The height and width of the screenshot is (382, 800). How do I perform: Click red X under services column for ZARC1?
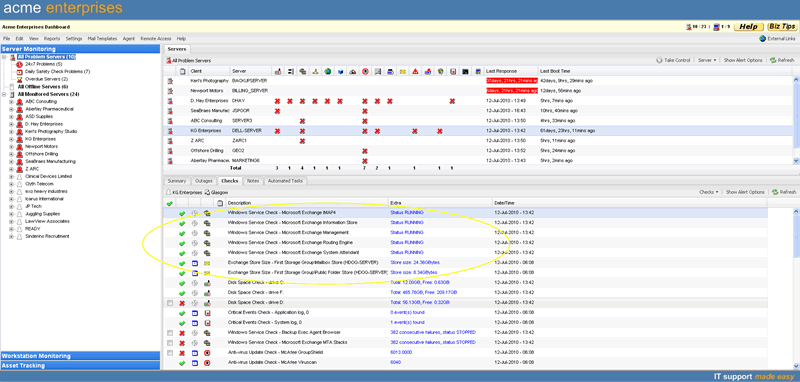(x=302, y=141)
